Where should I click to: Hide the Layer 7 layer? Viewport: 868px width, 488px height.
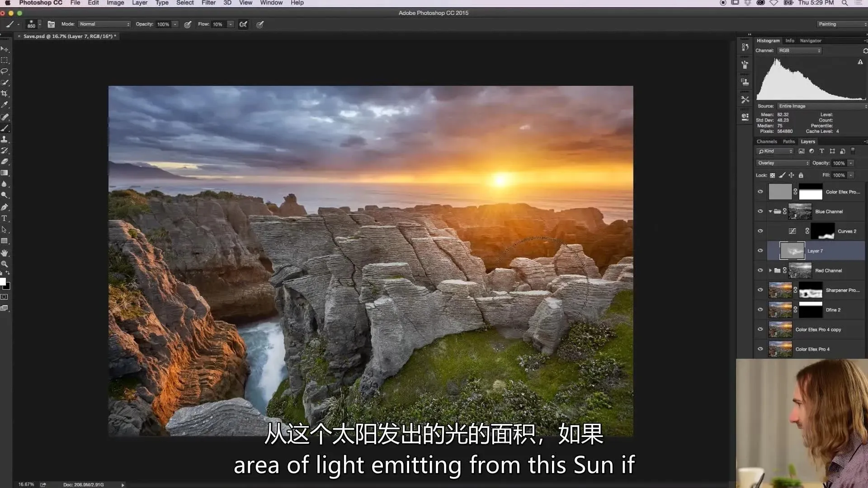pyautogui.click(x=760, y=251)
